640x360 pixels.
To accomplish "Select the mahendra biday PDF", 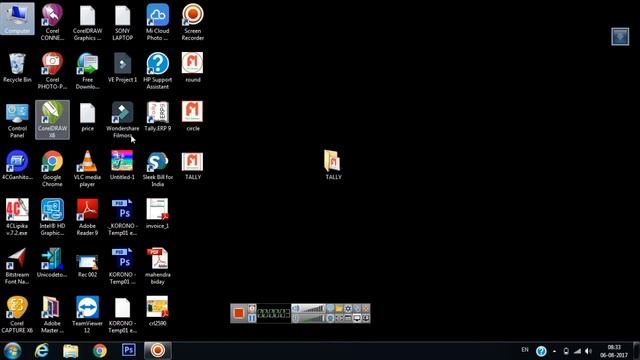I will [158, 266].
